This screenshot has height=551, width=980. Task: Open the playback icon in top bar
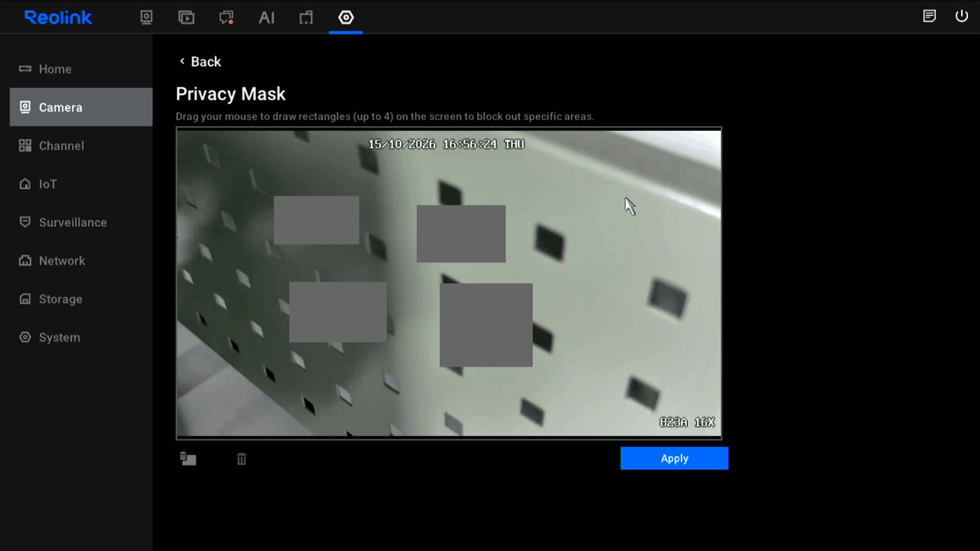tap(187, 17)
